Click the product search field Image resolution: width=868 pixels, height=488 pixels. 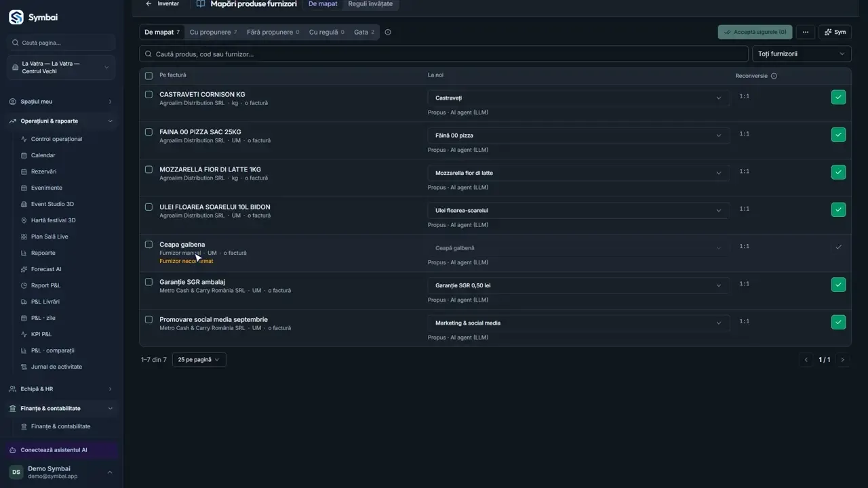[443, 54]
